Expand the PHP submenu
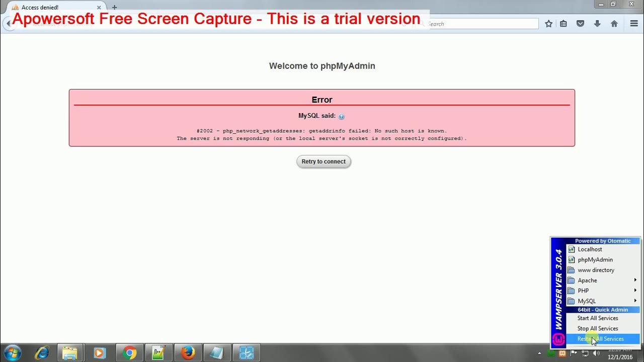The width and height of the screenshot is (644, 362). pyautogui.click(x=603, y=291)
